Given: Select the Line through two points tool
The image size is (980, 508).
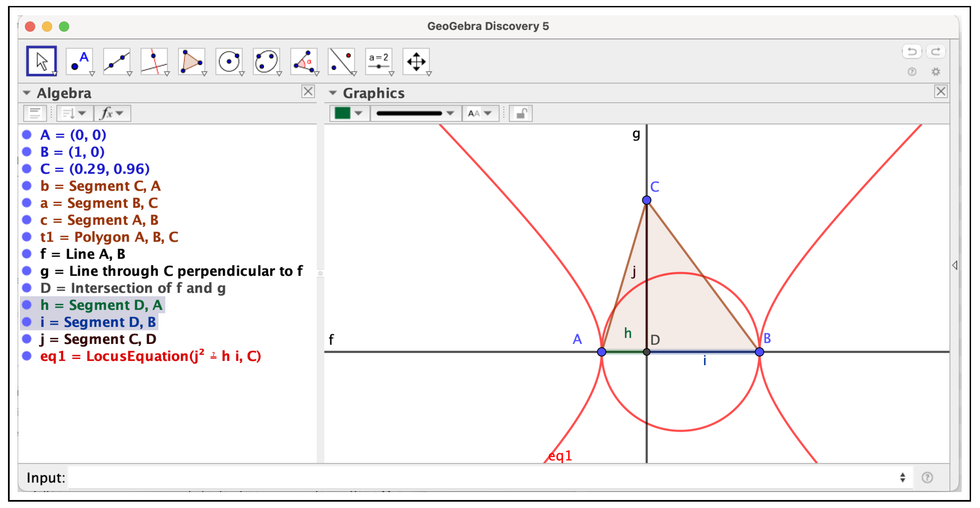Looking at the screenshot, I should click(117, 61).
